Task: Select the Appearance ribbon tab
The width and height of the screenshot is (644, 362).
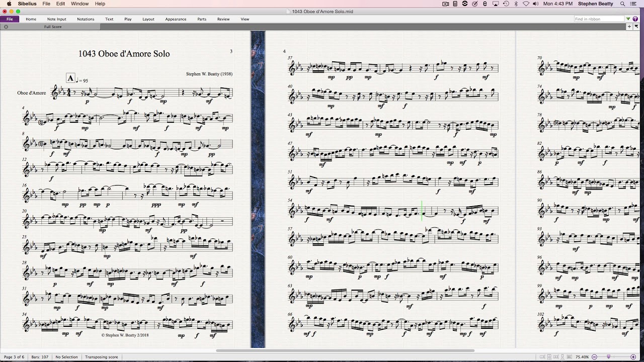Action: (176, 19)
